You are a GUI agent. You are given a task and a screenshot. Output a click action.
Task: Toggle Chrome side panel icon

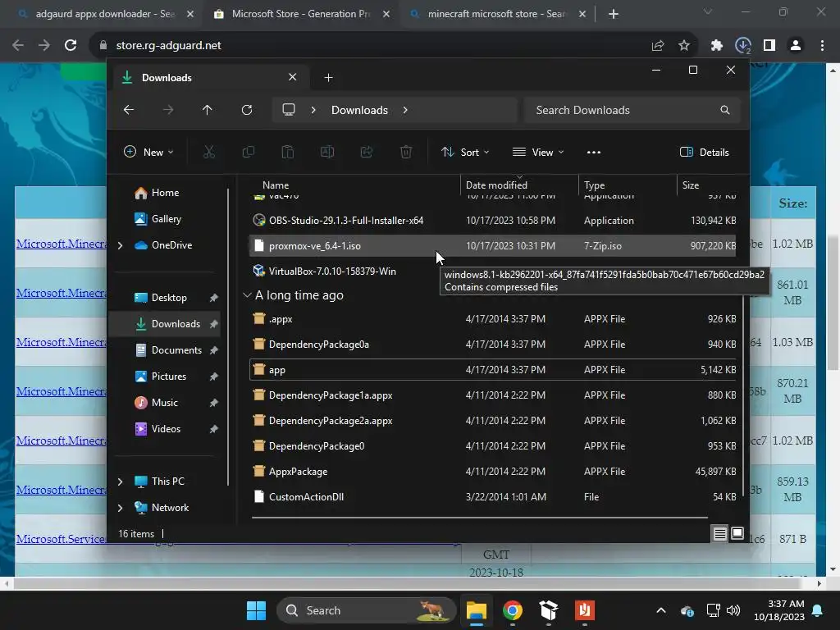(x=769, y=46)
